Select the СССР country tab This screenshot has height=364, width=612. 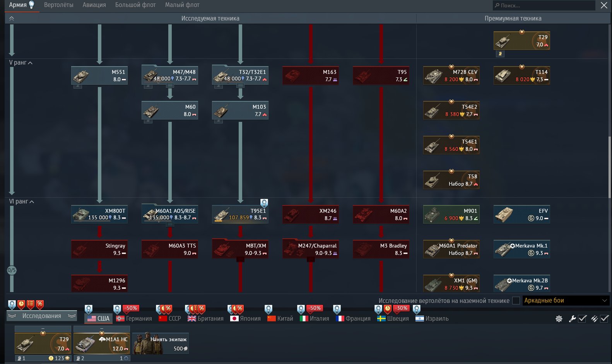pyautogui.click(x=170, y=319)
